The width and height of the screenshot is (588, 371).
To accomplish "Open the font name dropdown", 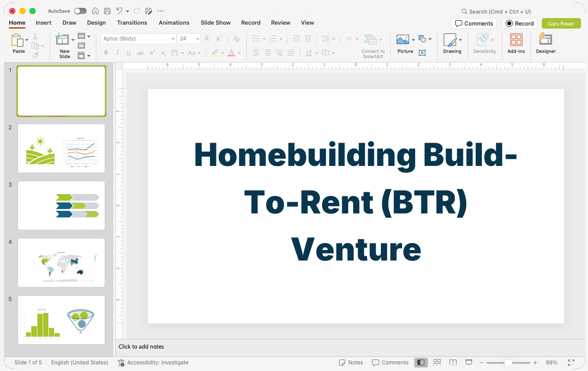I will click(173, 39).
